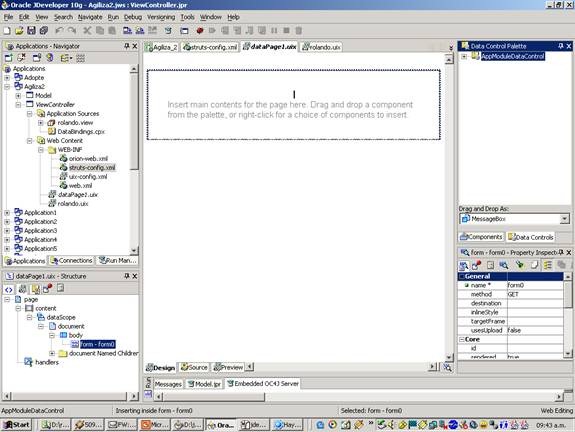Click the Cut scissors toolbar icon
The image size is (575, 432).
pos(87,30)
